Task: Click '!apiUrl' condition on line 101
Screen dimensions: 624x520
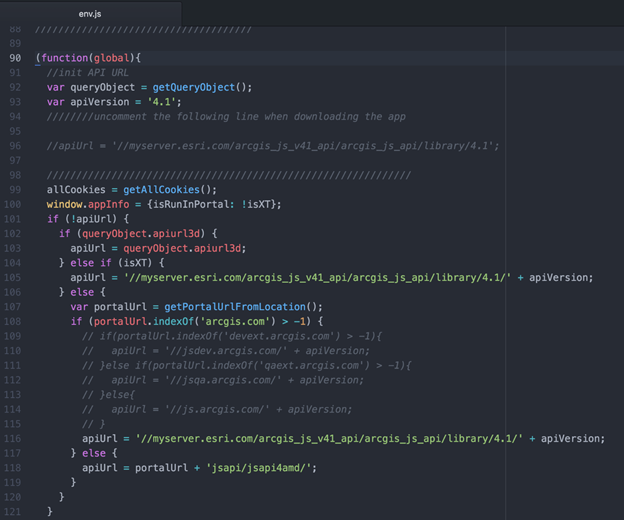Action: [x=94, y=219]
